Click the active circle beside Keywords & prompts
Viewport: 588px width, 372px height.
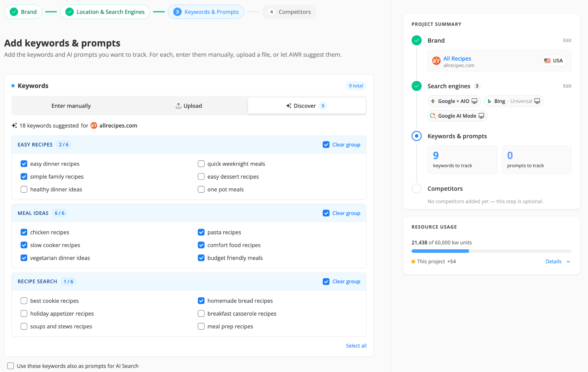417,136
